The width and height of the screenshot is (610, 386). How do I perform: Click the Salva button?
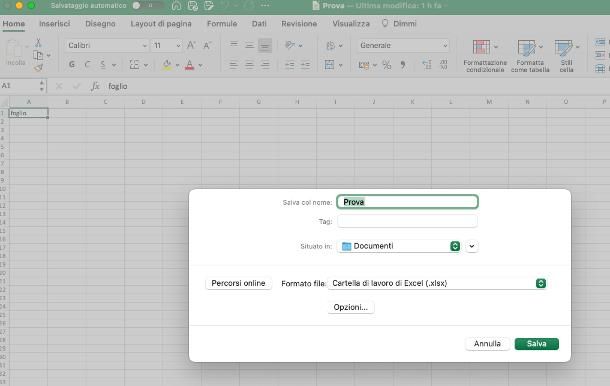click(x=536, y=344)
